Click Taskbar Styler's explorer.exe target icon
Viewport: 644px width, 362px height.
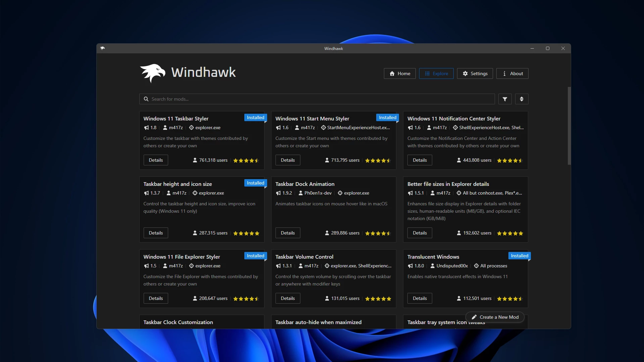pyautogui.click(x=191, y=127)
